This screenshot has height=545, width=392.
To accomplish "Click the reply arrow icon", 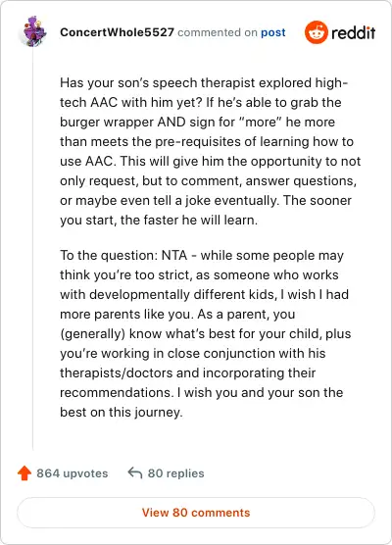I will click(135, 473).
